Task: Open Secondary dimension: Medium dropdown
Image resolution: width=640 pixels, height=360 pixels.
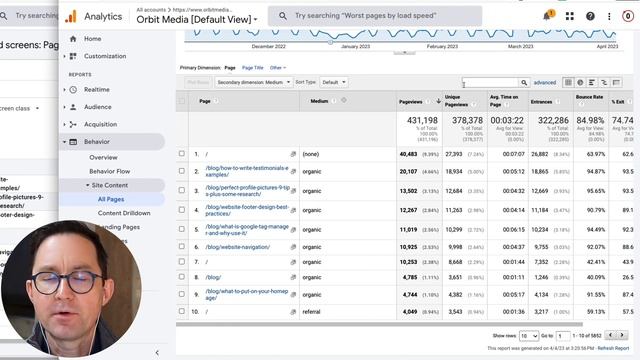Action: point(253,82)
